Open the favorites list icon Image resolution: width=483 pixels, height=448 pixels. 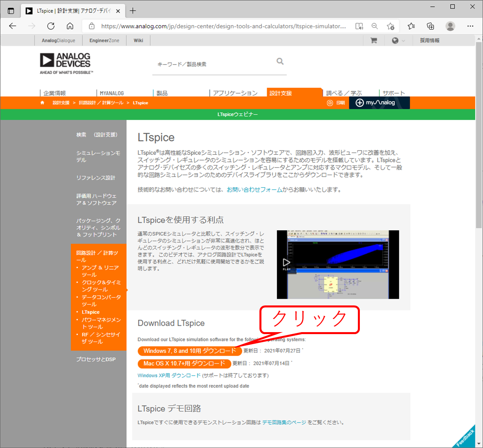411,26
